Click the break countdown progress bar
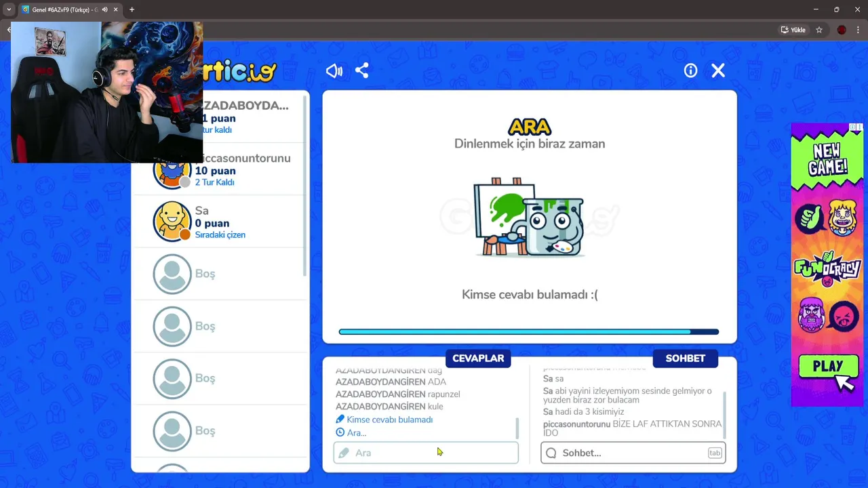The image size is (868, 488). point(529,331)
